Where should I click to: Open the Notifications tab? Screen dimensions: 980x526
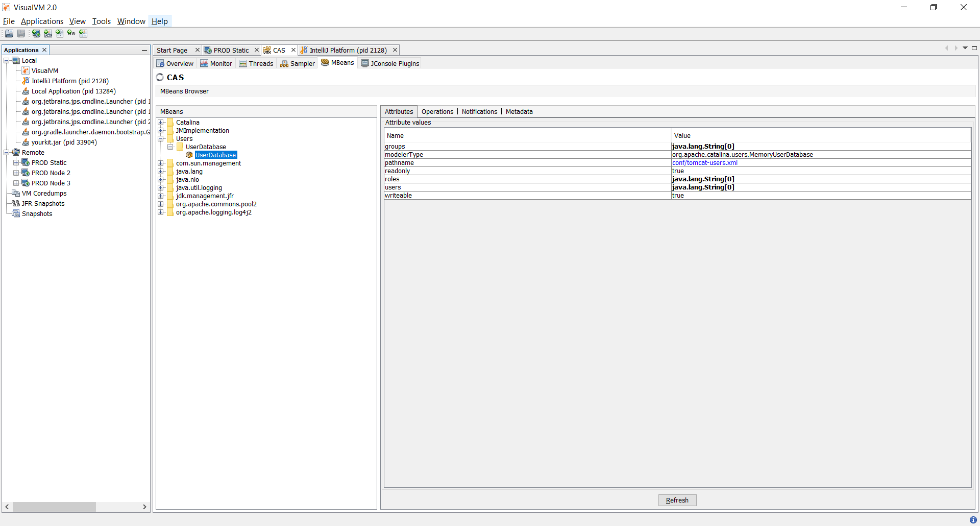tap(479, 112)
